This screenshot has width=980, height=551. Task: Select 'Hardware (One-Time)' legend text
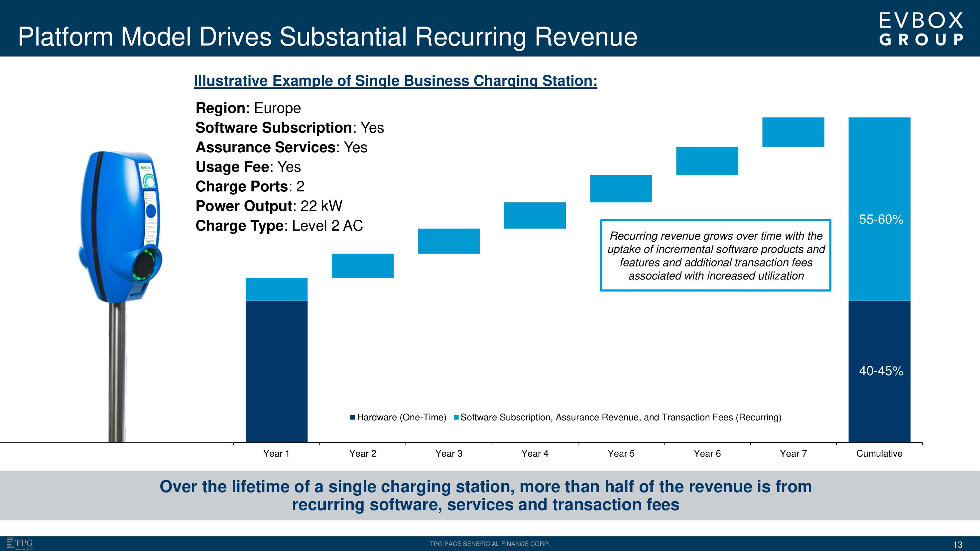click(401, 417)
